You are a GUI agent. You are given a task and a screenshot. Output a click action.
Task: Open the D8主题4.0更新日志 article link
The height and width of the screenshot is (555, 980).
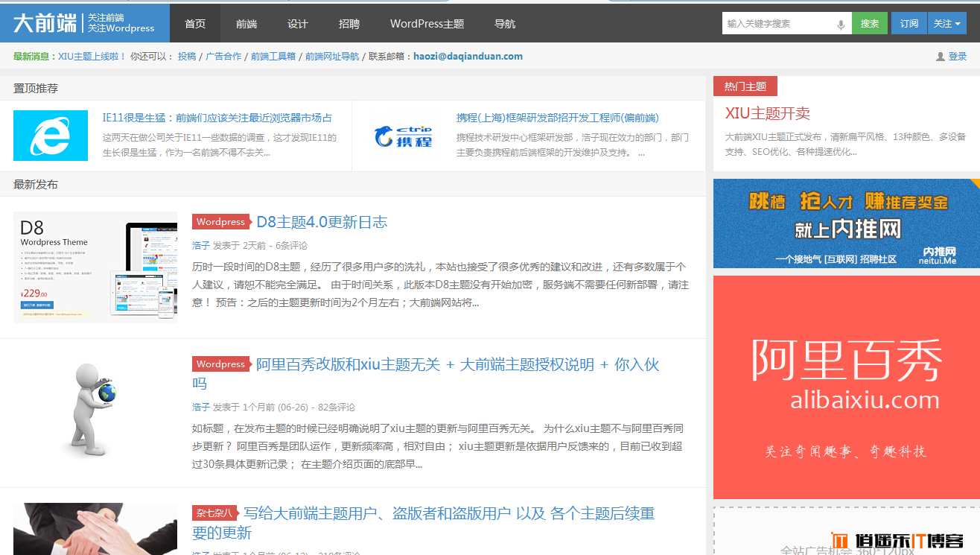(x=322, y=222)
